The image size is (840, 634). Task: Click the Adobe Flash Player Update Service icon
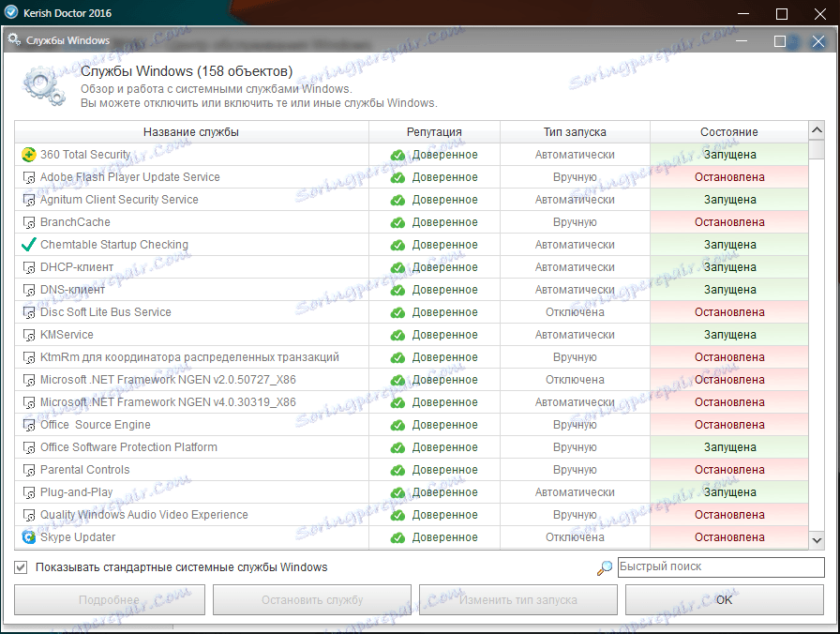pos(28,177)
